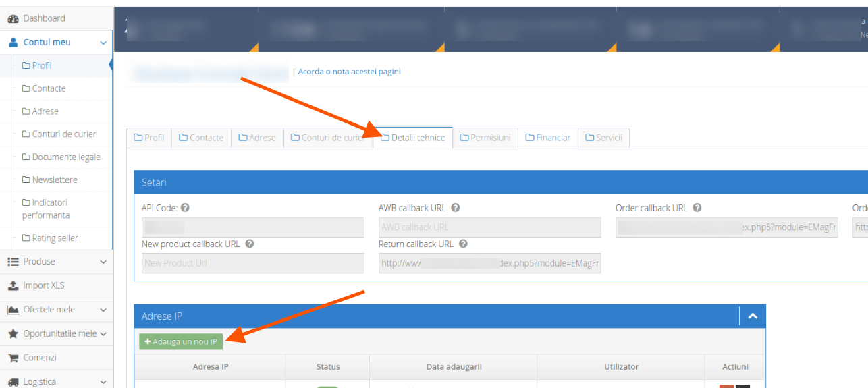Click the Import XLS upload icon
This screenshot has height=388, width=868.
click(x=13, y=285)
